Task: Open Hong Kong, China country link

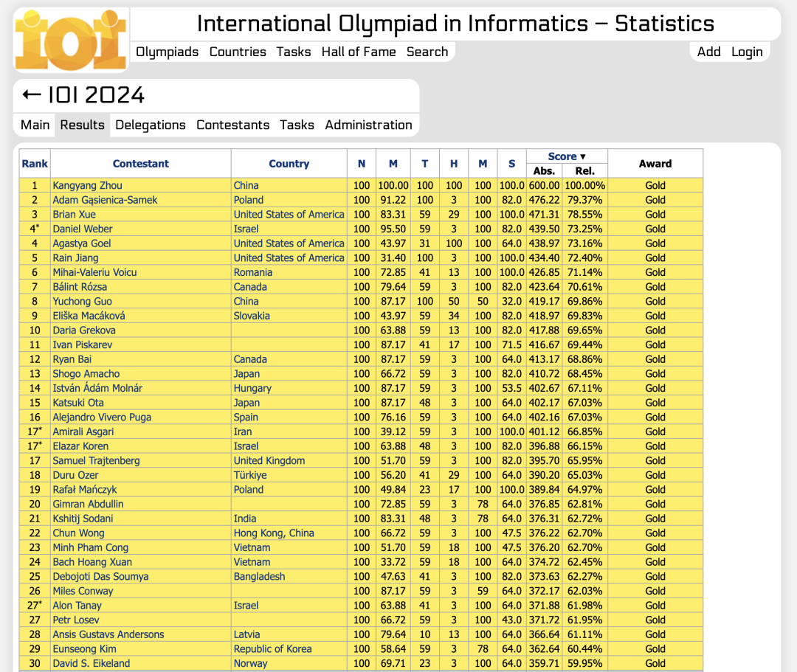Action: click(274, 533)
